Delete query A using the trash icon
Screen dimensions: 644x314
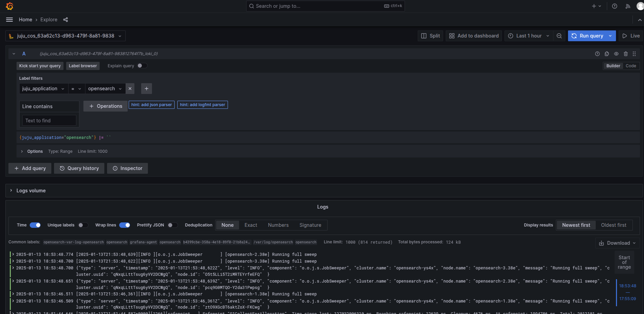point(626,54)
